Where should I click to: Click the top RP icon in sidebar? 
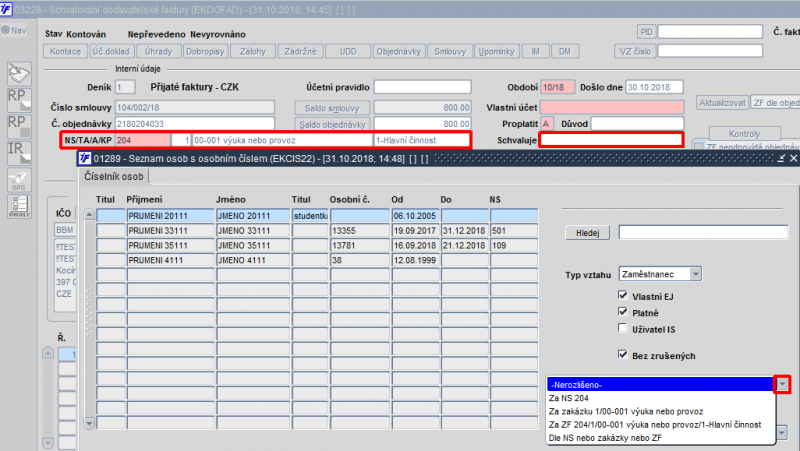17,98
